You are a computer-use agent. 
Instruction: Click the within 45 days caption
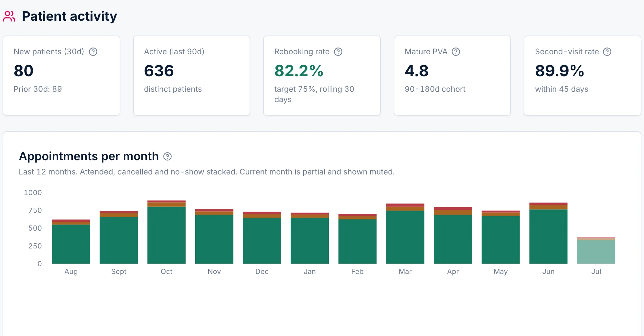[562, 89]
